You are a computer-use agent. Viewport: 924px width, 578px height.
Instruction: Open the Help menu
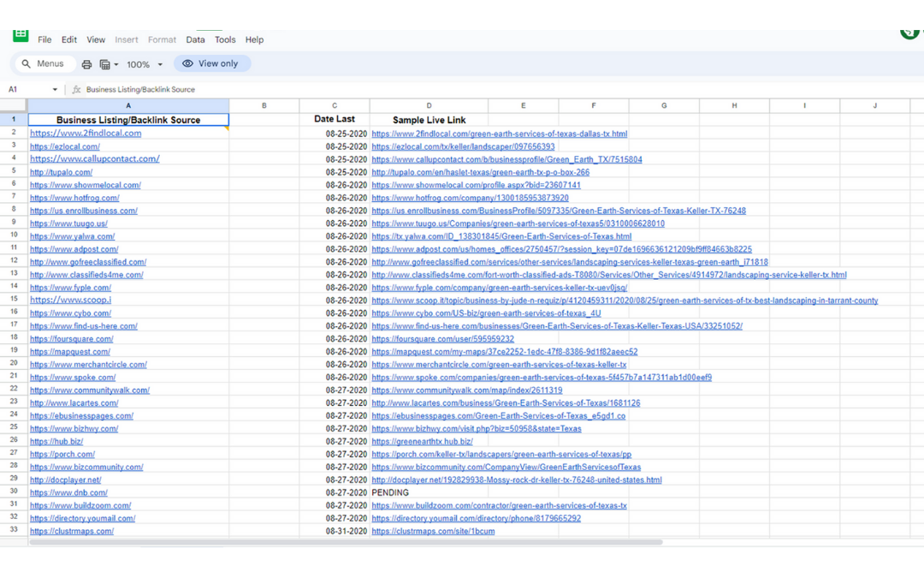click(x=254, y=39)
